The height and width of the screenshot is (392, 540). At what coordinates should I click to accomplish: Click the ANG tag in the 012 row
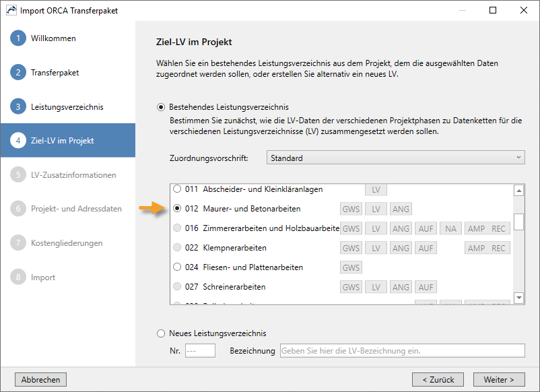(x=401, y=209)
